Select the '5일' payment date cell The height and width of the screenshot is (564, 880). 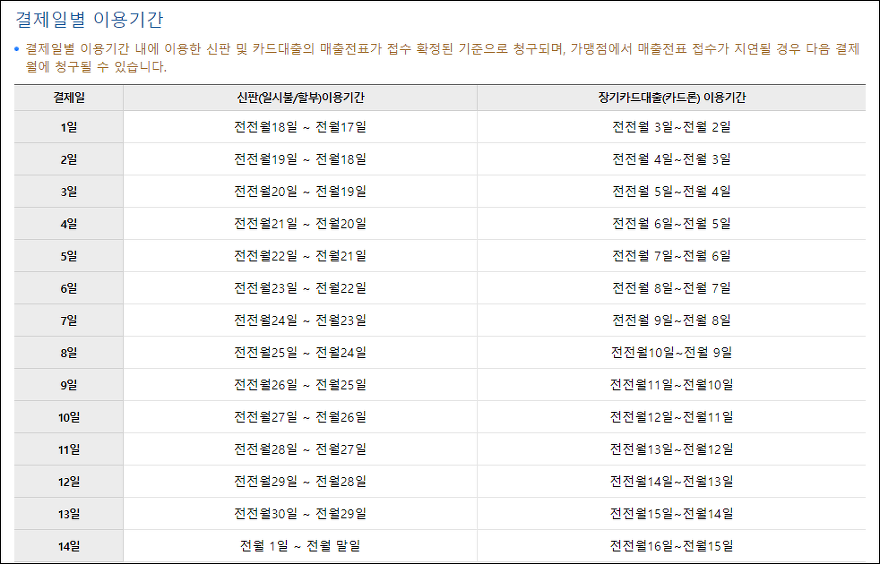69,256
